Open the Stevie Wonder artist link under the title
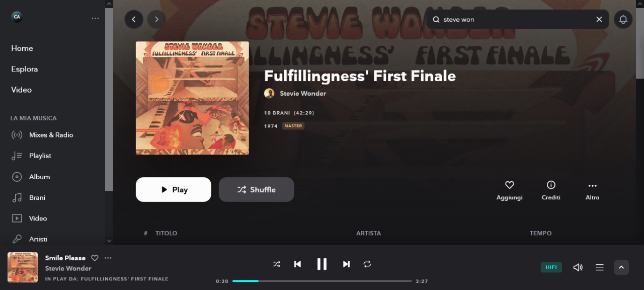 303,93
